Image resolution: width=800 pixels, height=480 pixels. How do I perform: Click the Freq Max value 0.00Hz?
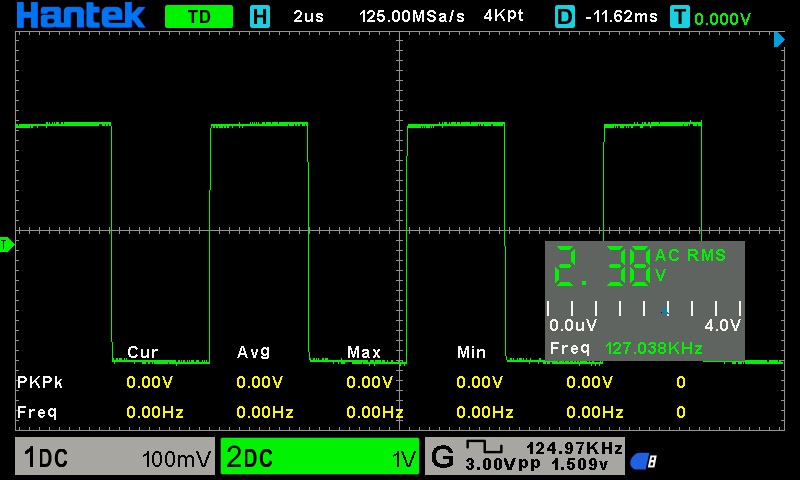coord(374,413)
